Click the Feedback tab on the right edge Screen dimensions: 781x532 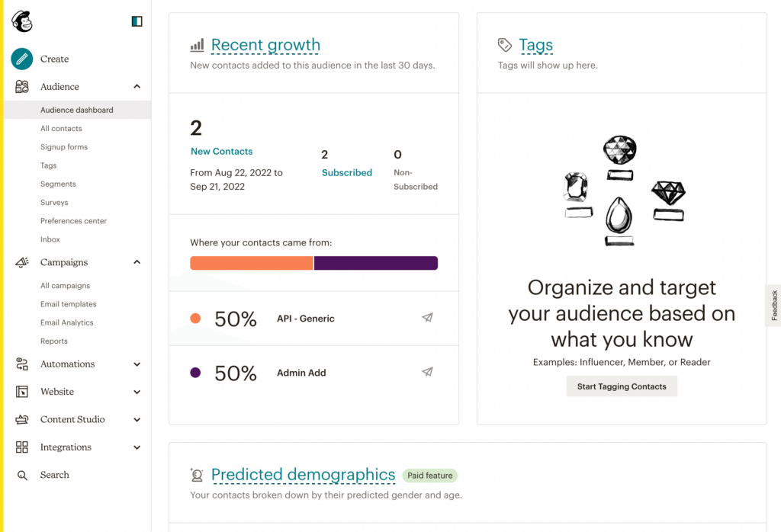pyautogui.click(x=773, y=305)
